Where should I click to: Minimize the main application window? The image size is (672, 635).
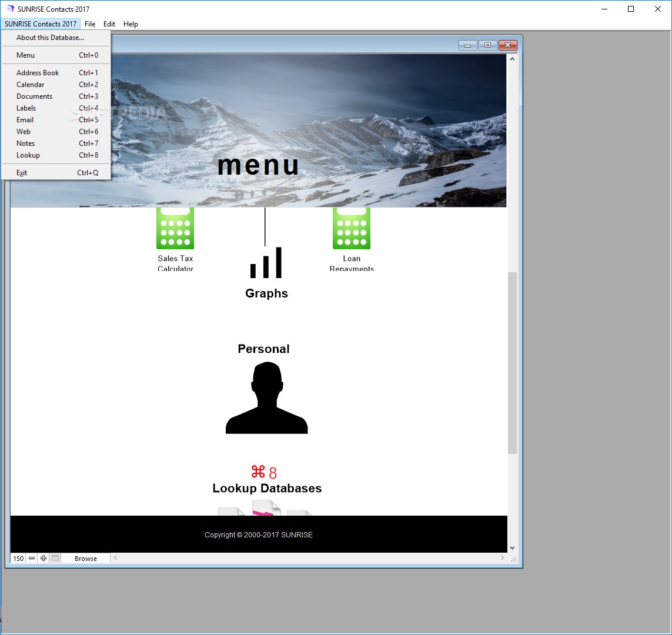coord(604,9)
